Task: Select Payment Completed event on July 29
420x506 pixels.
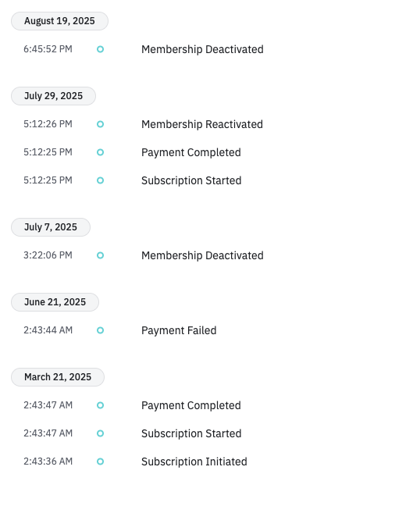Action: tap(191, 152)
